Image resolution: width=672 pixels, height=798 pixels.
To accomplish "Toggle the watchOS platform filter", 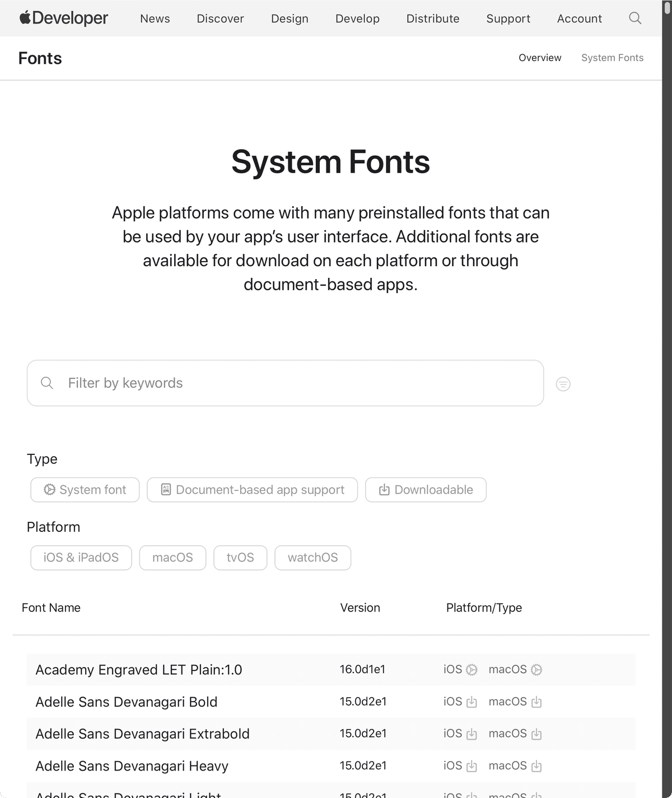I will pos(312,558).
